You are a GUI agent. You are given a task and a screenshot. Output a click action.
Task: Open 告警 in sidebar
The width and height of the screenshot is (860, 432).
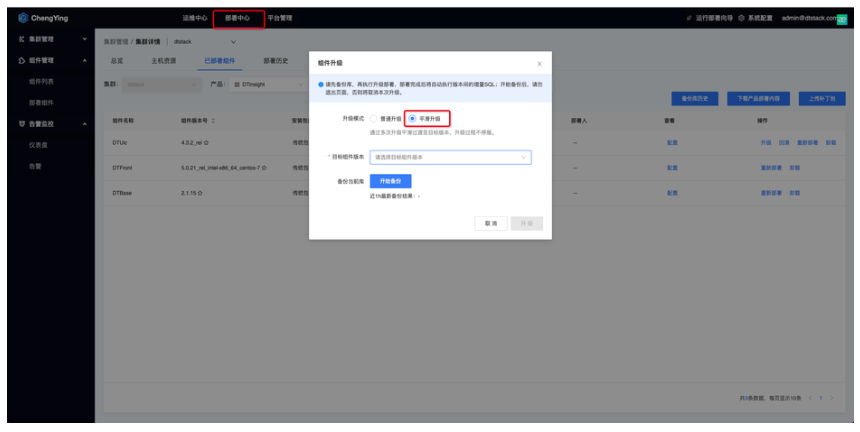point(35,166)
